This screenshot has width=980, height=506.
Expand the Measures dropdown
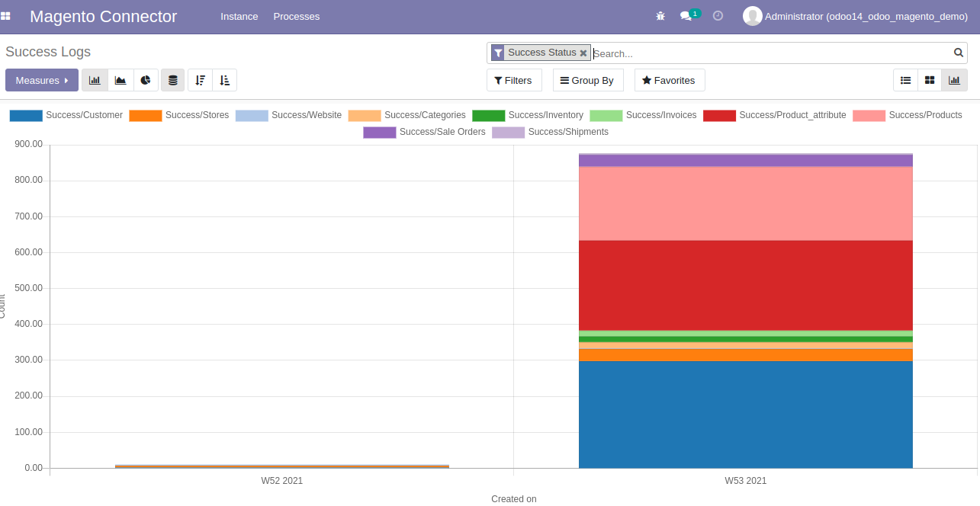tap(42, 80)
